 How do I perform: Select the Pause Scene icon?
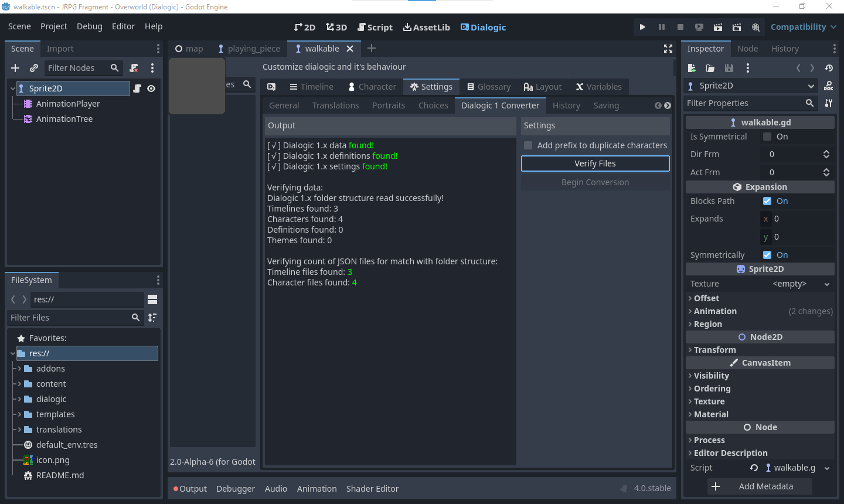661,27
